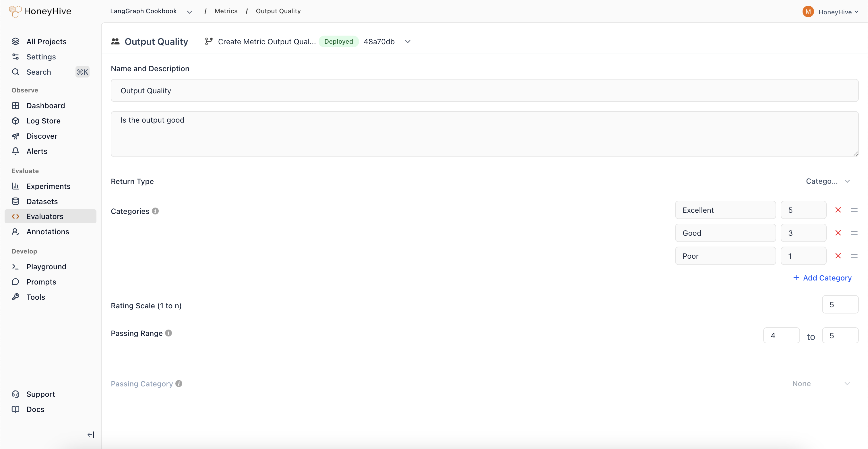Screen dimensions: 868x449
Task: Grab the drag handle for Good category
Action: click(x=854, y=233)
